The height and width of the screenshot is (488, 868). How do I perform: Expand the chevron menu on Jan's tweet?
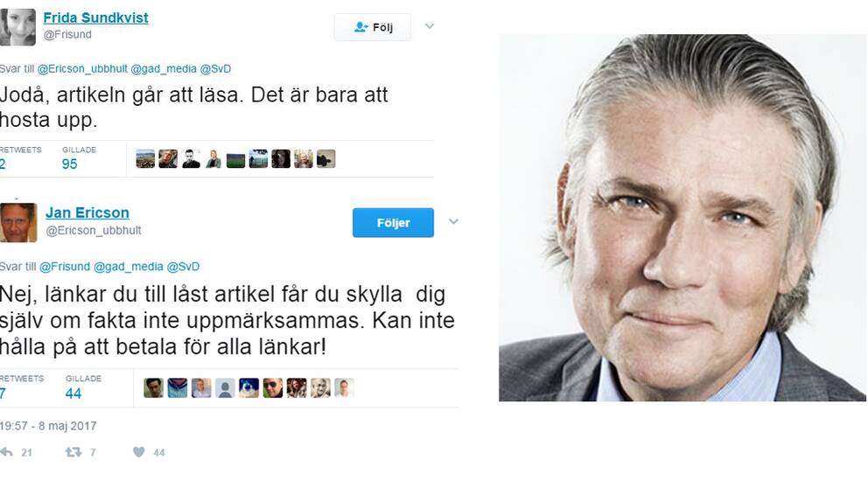point(453,222)
